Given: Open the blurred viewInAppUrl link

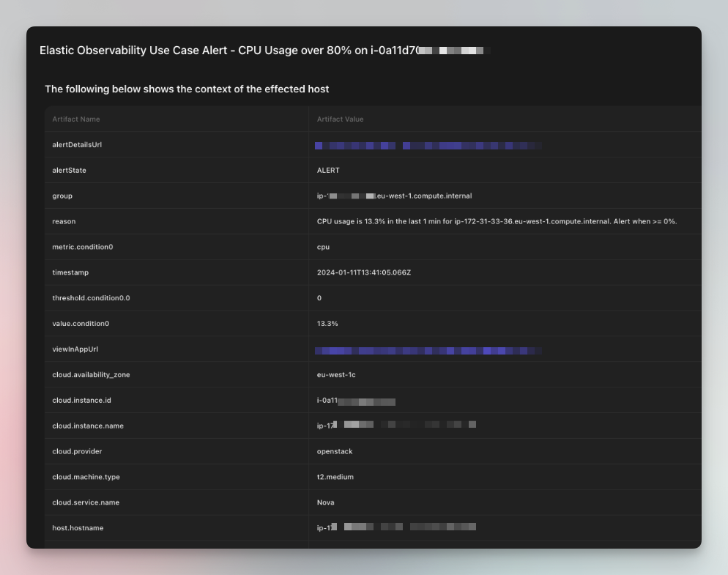Looking at the screenshot, I should 428,351.
